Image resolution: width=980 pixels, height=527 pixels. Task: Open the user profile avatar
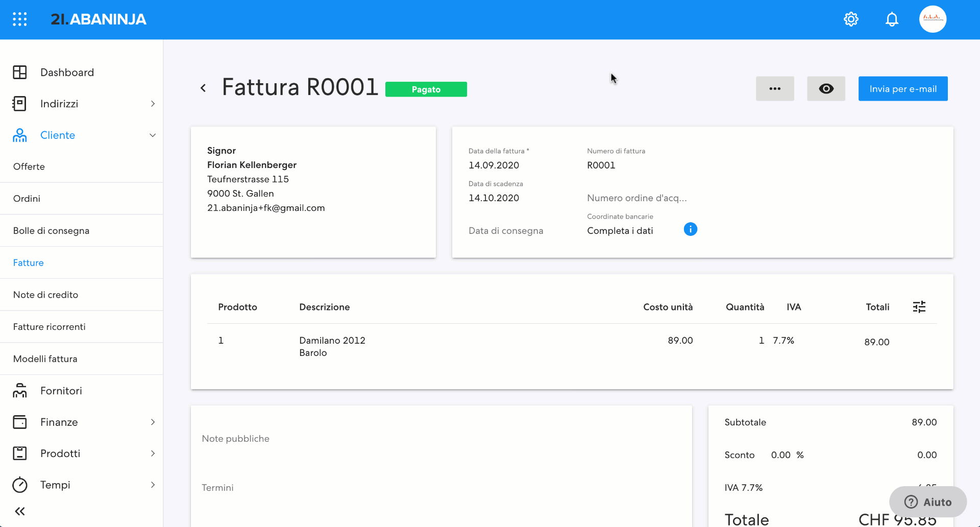coord(933,19)
